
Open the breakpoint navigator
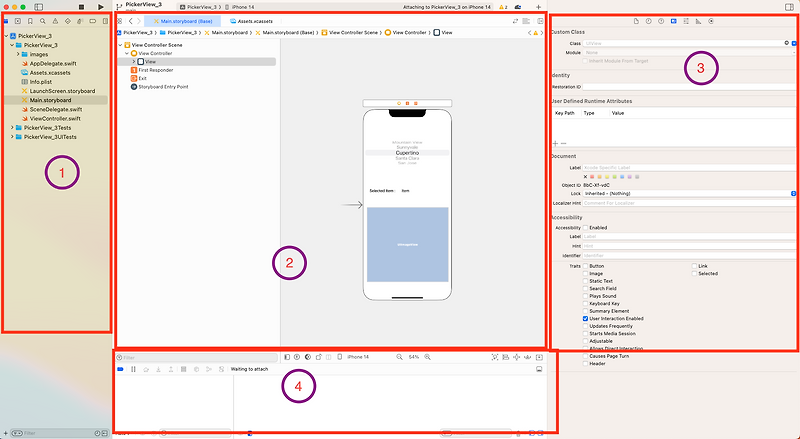92,21
